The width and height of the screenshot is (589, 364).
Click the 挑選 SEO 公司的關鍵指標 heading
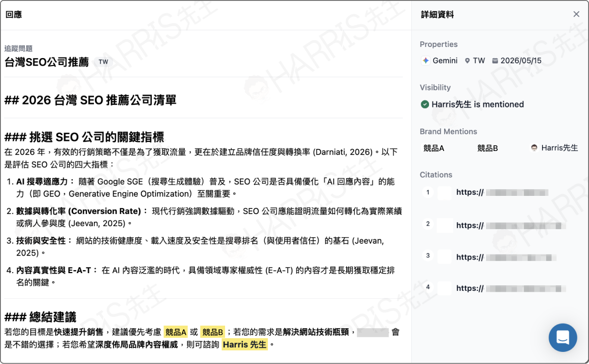(x=84, y=137)
